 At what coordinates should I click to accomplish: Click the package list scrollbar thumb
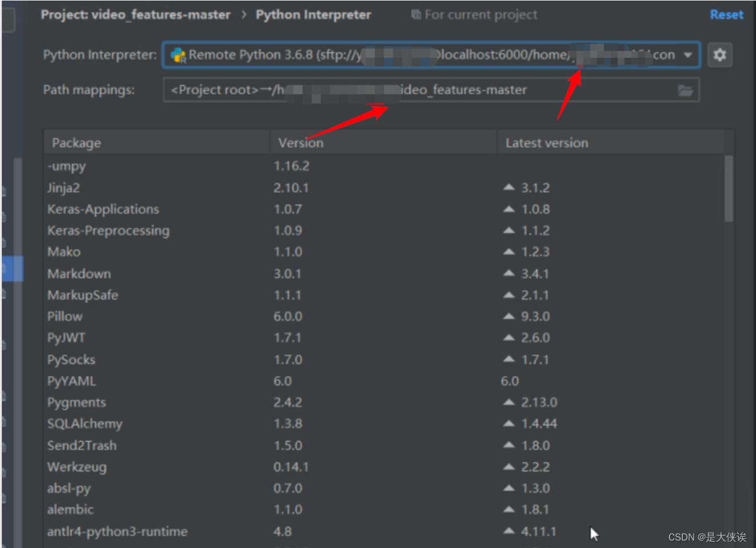pos(729,188)
